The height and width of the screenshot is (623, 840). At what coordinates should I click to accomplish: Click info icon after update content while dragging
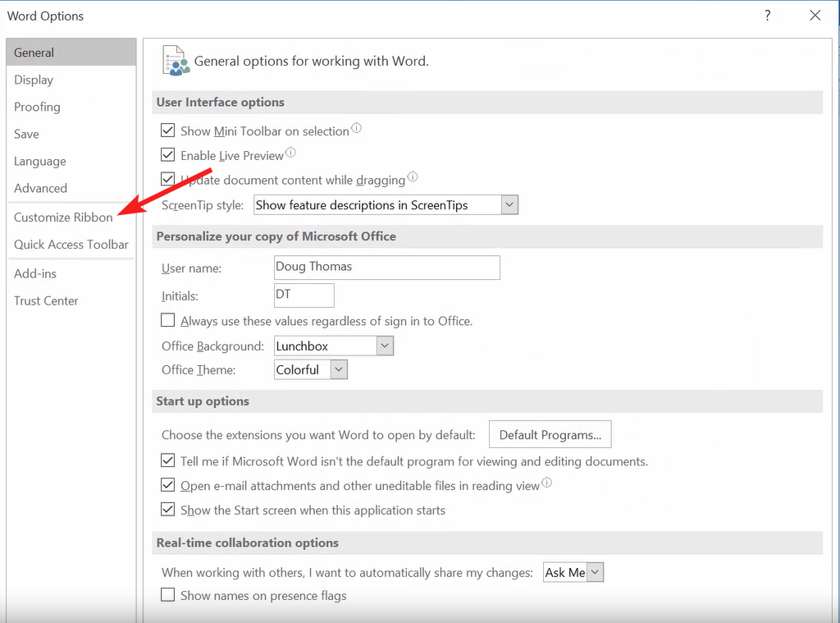(413, 176)
